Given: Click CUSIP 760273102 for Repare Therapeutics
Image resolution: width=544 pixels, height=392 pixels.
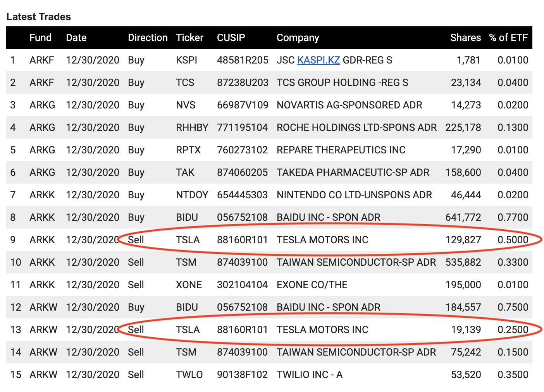Looking at the screenshot, I should [242, 150].
